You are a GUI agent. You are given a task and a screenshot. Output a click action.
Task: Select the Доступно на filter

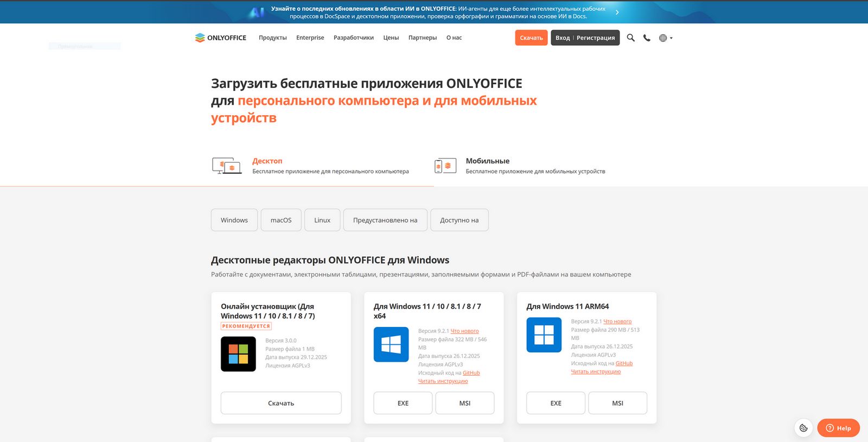point(459,220)
